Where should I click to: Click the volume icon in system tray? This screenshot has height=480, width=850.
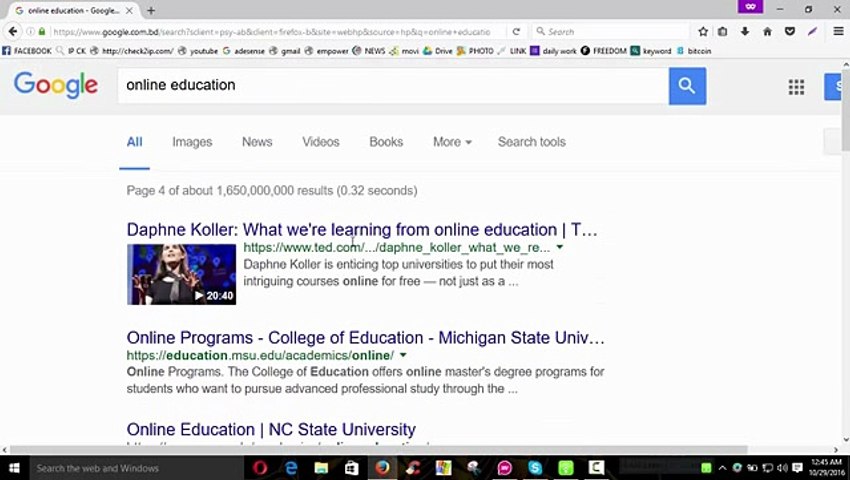point(782,468)
